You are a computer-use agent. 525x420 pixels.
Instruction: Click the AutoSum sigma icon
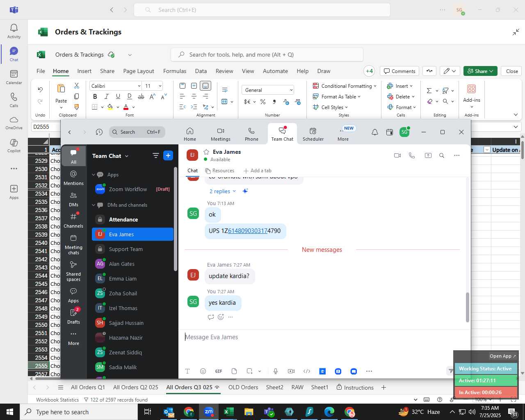click(429, 91)
